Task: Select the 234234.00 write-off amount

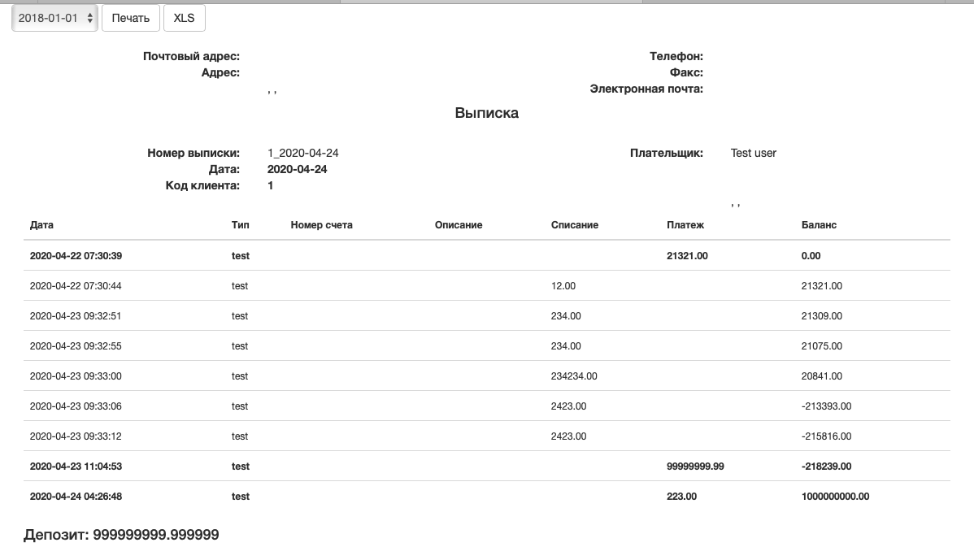Action: pyautogui.click(x=574, y=376)
